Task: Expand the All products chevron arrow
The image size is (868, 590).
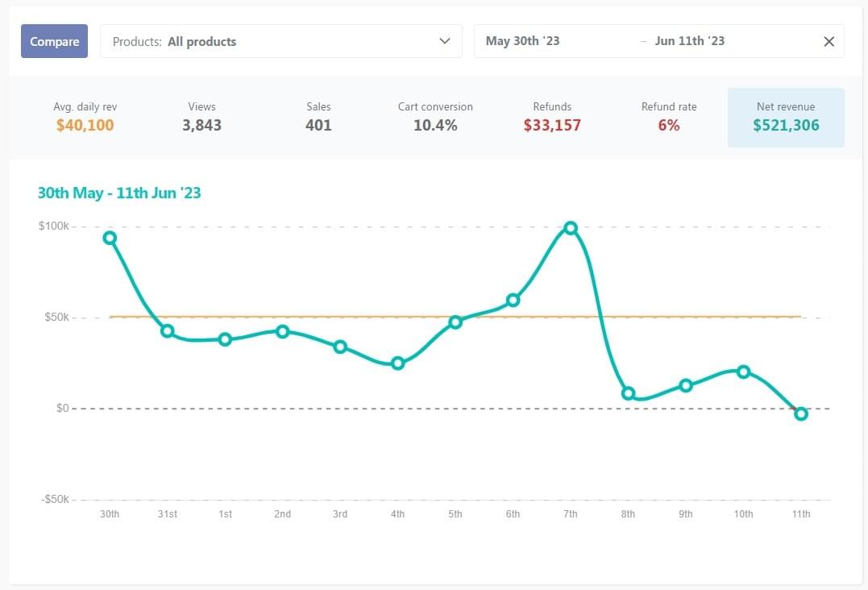Action: [x=444, y=41]
